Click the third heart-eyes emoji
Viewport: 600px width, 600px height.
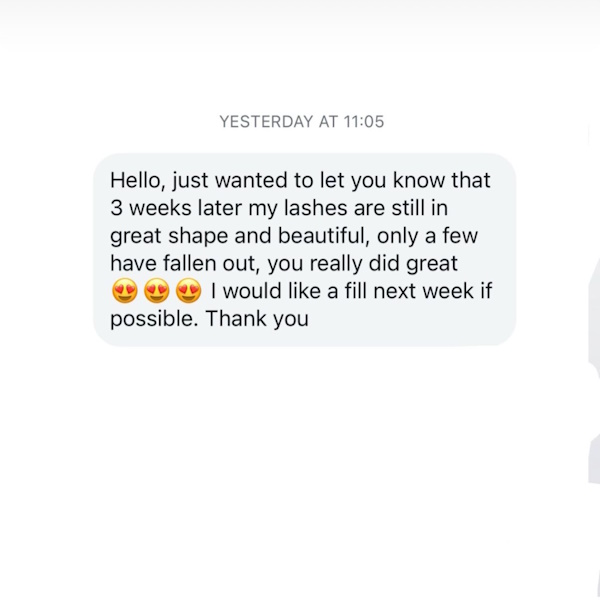[188, 292]
